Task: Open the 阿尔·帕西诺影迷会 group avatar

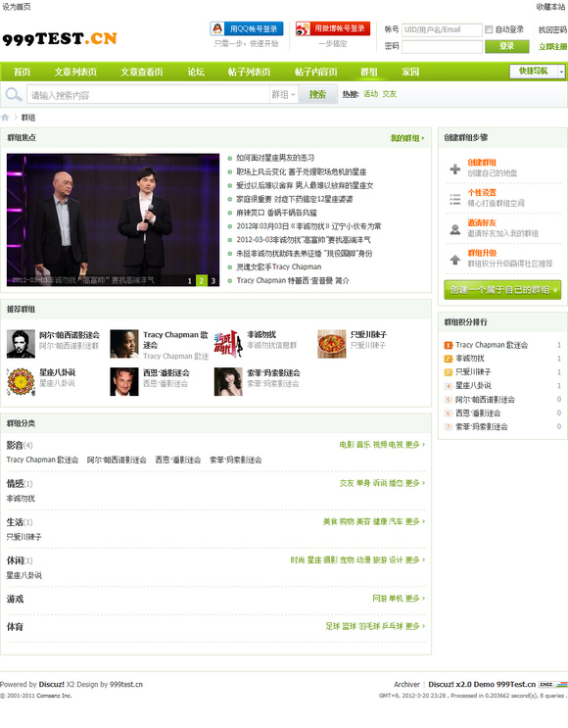Action: [21, 344]
